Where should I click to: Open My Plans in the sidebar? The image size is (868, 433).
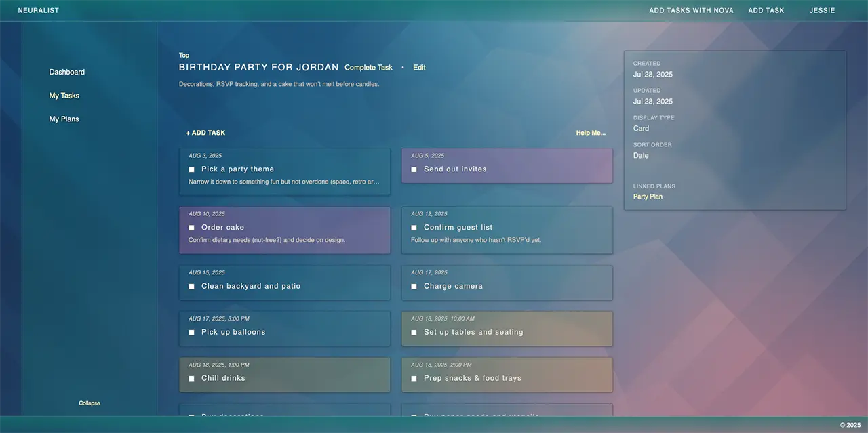coord(64,118)
